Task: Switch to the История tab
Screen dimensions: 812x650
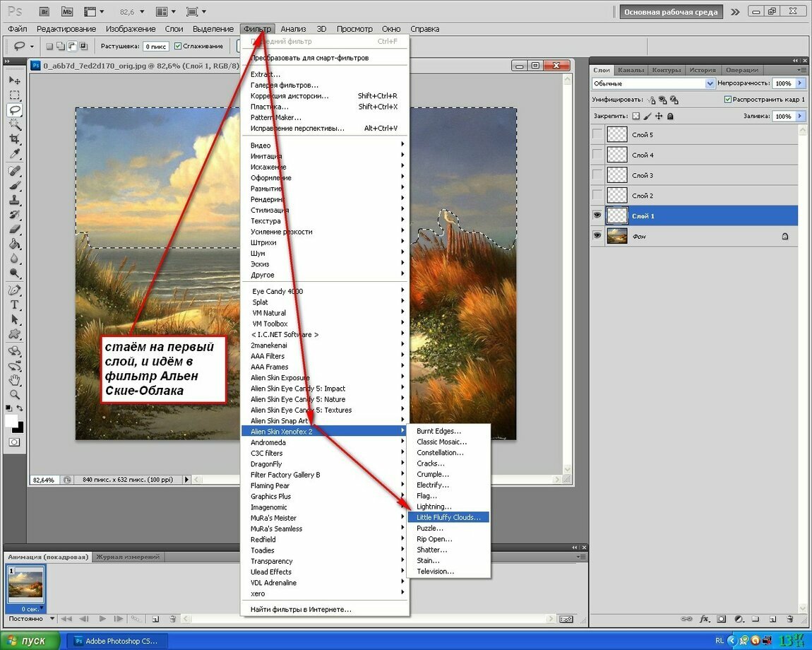Action: 703,70
